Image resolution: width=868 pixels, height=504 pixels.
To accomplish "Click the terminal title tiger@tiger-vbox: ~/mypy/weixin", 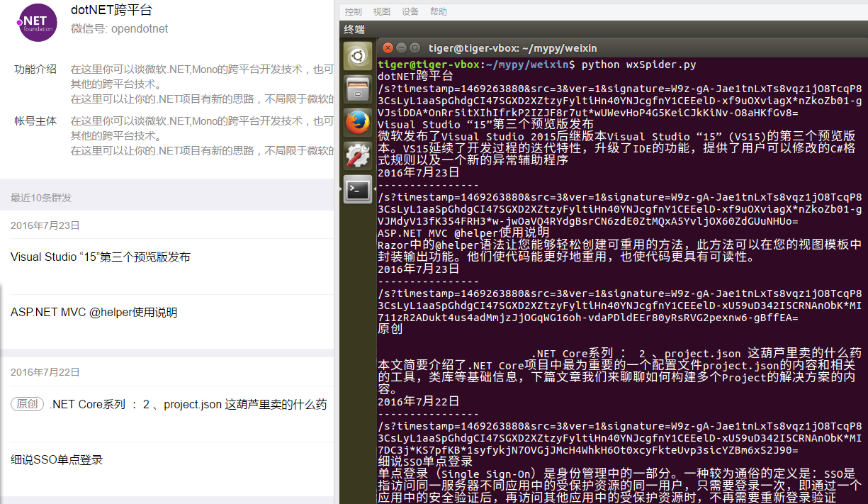I will pos(513,48).
